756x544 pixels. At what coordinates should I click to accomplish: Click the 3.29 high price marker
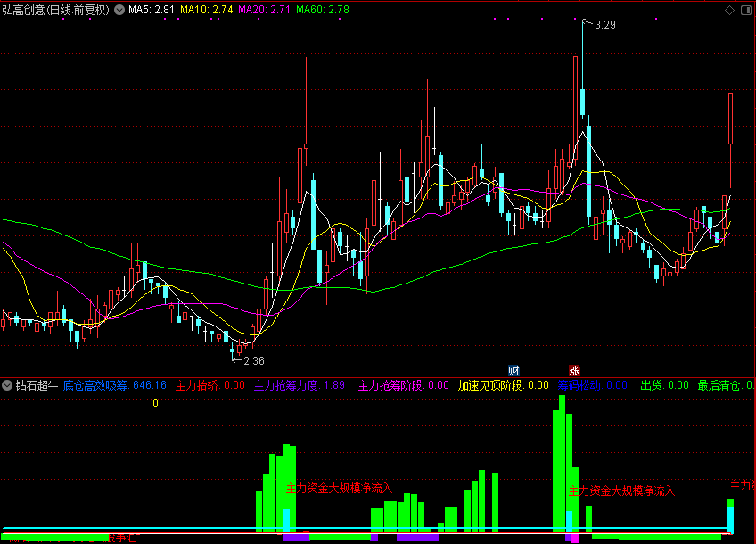604,25
